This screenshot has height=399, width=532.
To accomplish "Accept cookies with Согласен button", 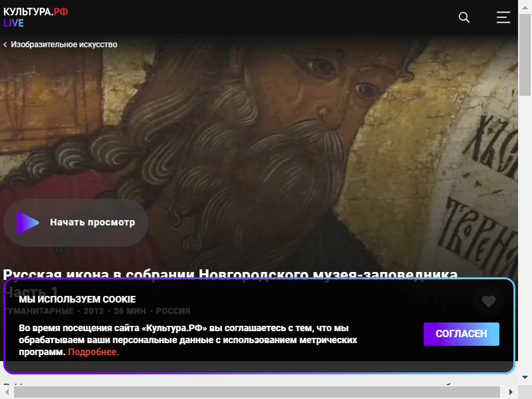I will click(x=461, y=334).
